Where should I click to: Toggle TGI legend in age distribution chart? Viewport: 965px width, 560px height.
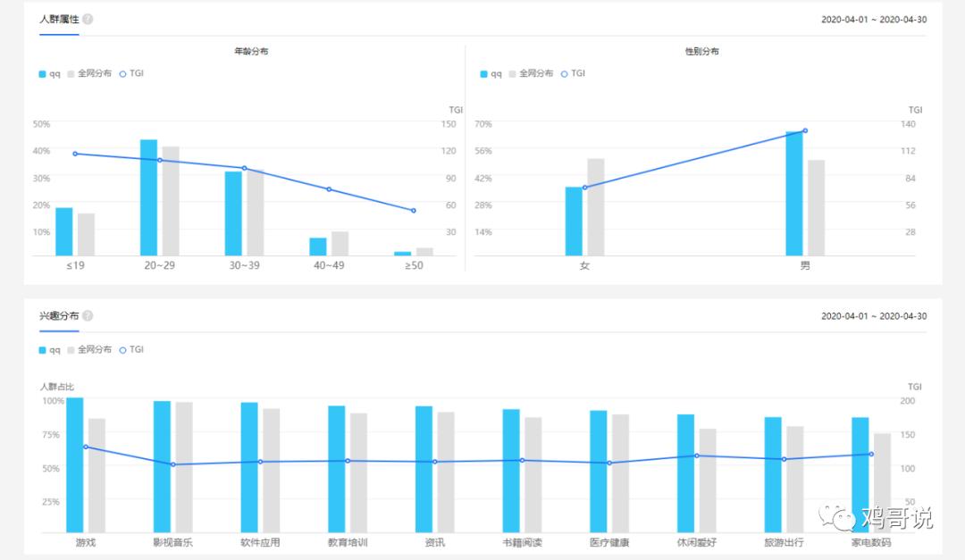tap(131, 73)
